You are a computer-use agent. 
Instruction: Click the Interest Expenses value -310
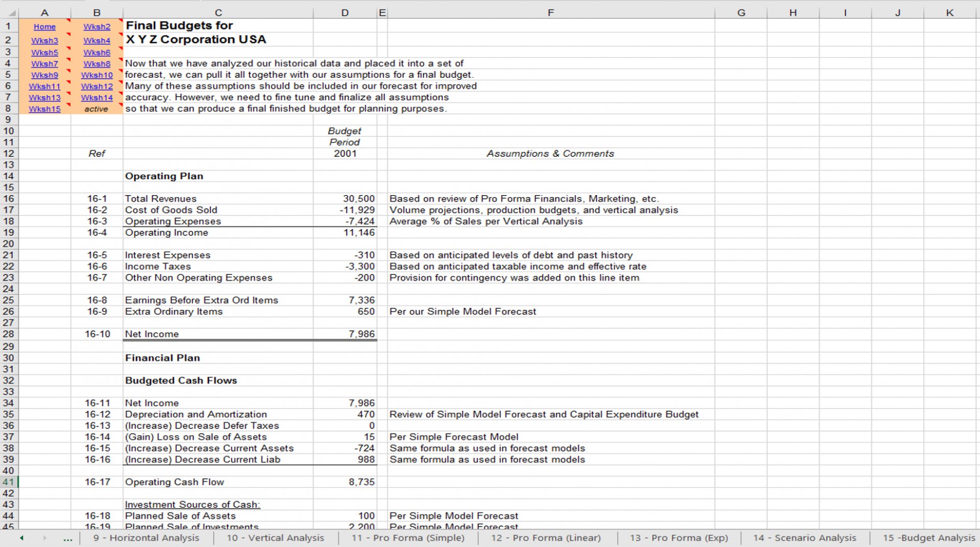pyautogui.click(x=345, y=255)
